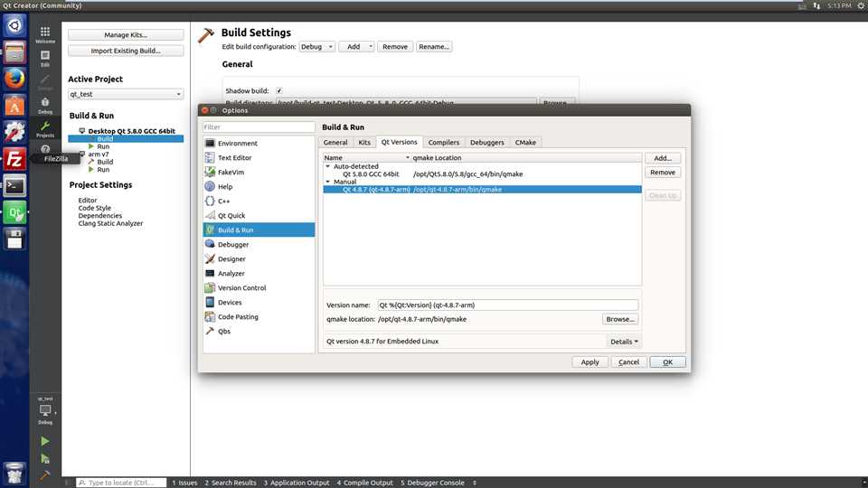Image resolution: width=868 pixels, height=488 pixels.
Task: Switch to the Debuggers tab
Action: pyautogui.click(x=487, y=142)
